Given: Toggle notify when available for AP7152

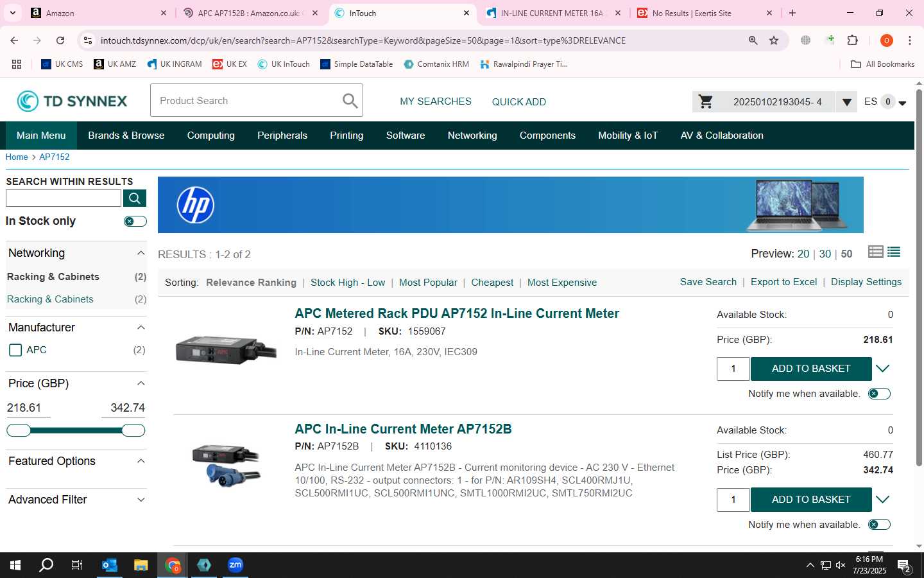Looking at the screenshot, I should click(879, 394).
